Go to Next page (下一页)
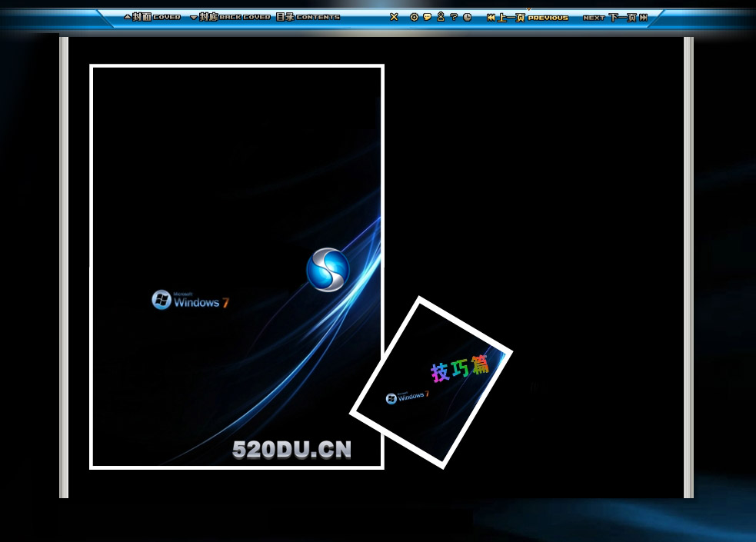Screen dimensions: 756x542 coord(615,18)
